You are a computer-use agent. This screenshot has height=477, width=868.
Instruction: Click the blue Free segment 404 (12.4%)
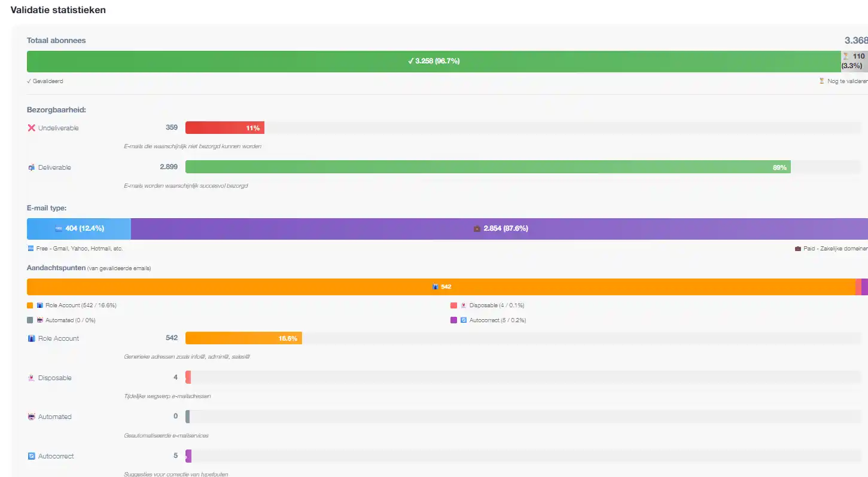(x=79, y=229)
